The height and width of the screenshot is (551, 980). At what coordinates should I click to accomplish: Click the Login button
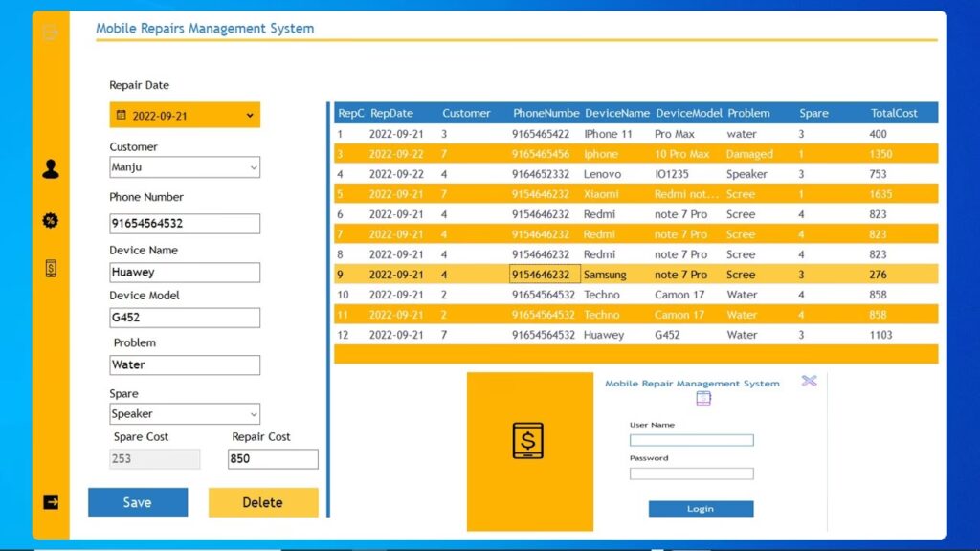point(701,509)
